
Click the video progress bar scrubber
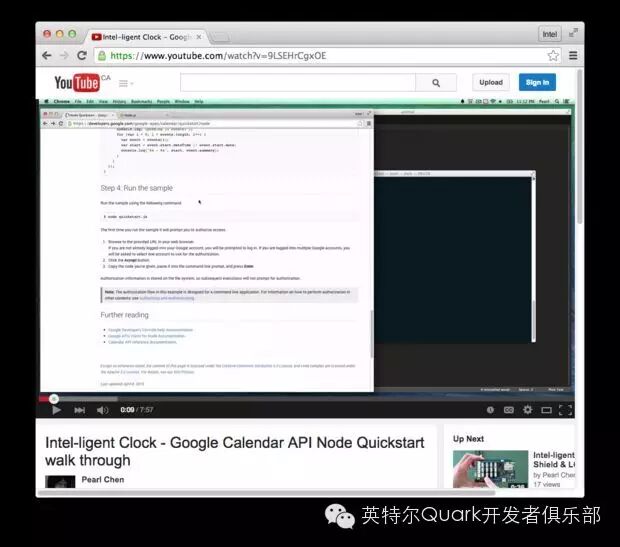pyautogui.click(x=54, y=399)
